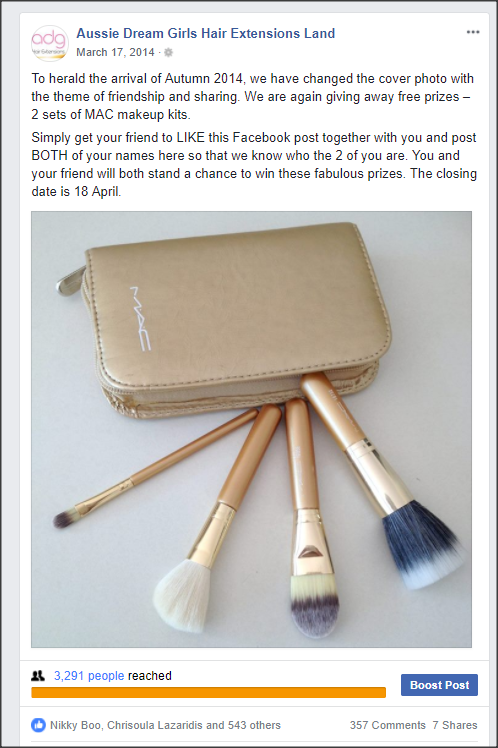Image resolution: width=498 pixels, height=748 pixels.
Task: Open the MAC makeup brush kit photo
Action: point(251,429)
